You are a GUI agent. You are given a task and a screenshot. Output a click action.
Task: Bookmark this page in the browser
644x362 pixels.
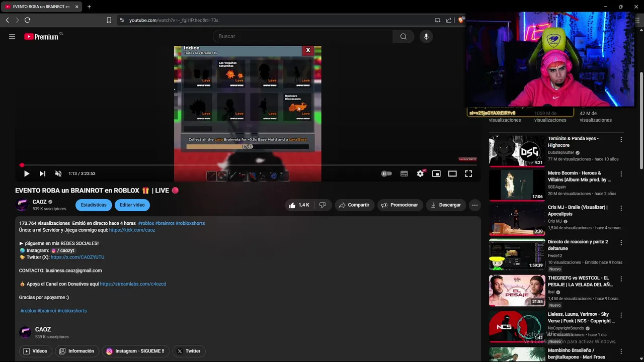[109, 20]
